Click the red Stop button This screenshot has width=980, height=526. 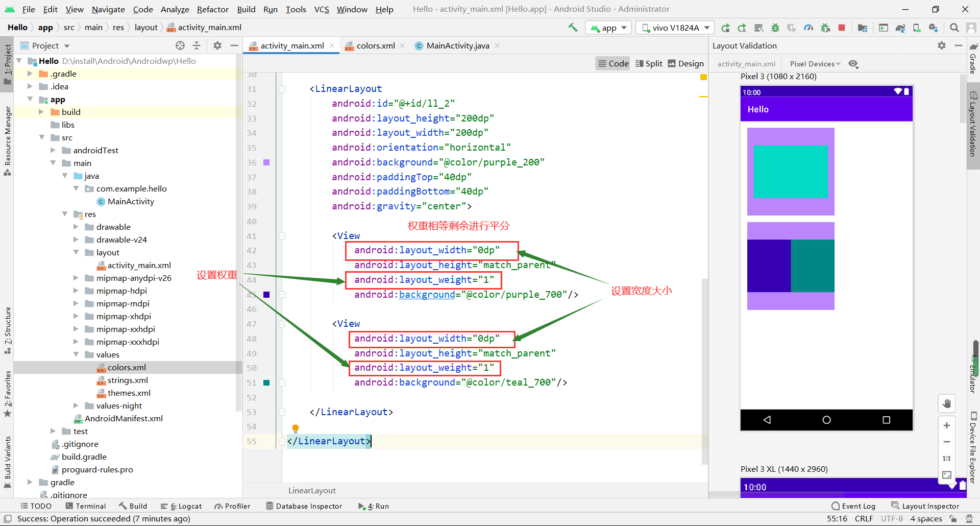[x=842, y=28]
